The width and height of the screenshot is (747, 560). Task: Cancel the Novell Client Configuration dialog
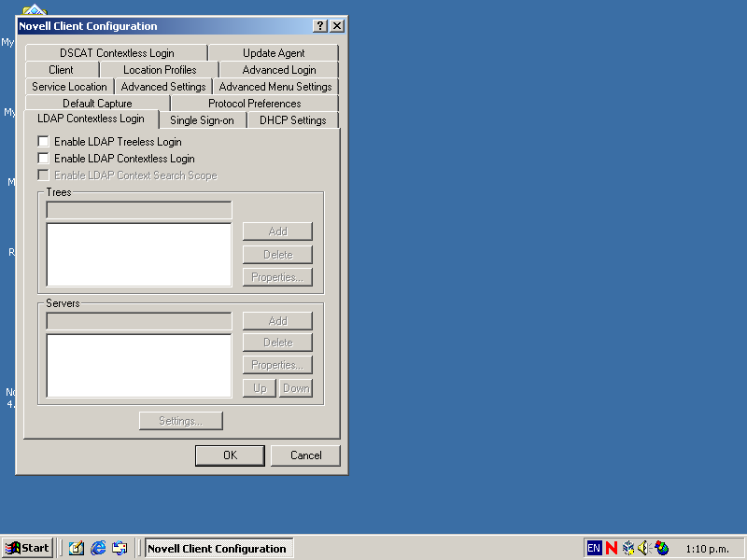pos(306,455)
